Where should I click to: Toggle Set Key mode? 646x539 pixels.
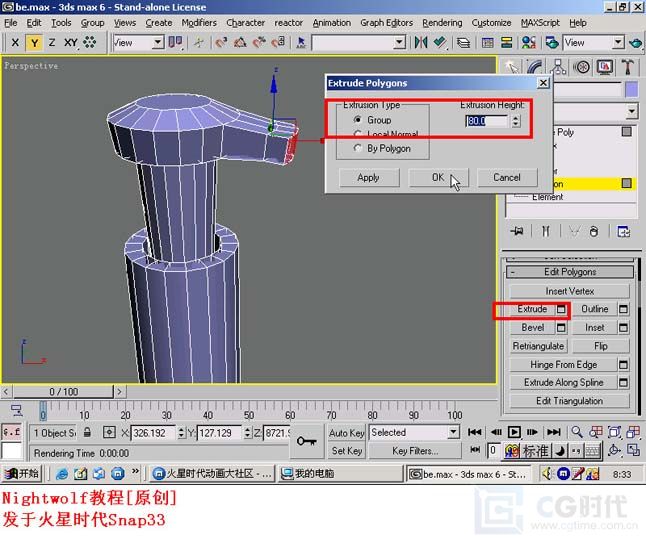347,451
